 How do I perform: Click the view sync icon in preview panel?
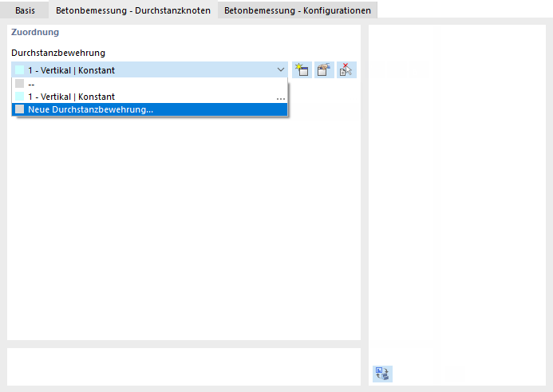(382, 374)
